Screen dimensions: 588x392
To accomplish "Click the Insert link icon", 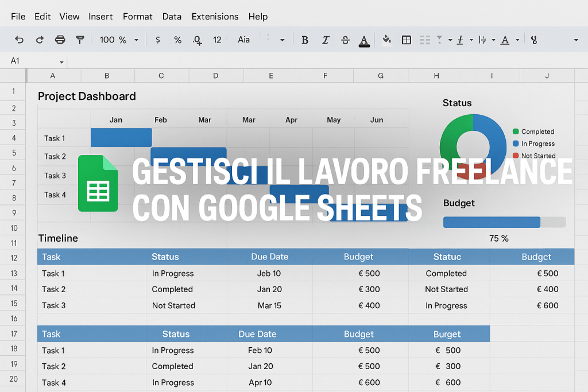I will point(534,40).
